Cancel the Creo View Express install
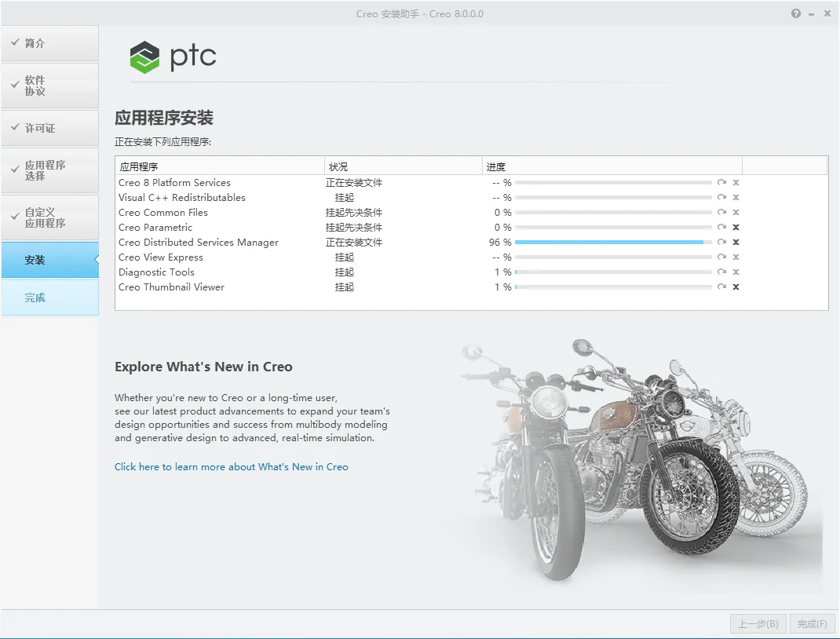 pos(736,257)
